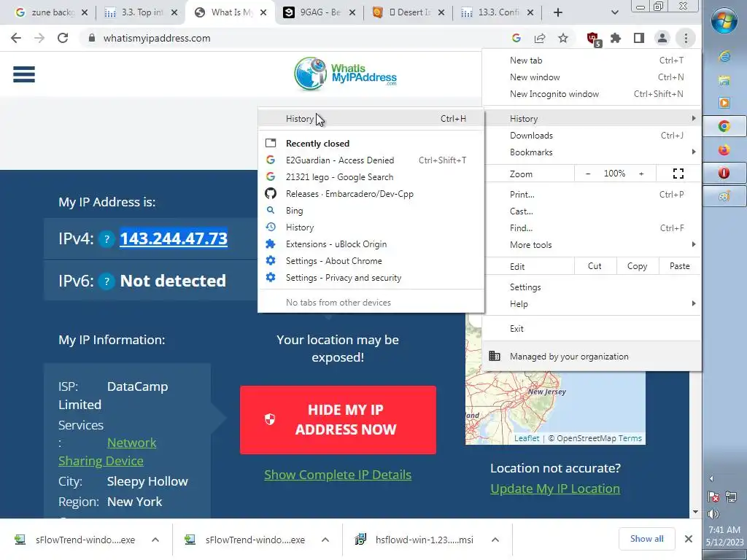
Task: Click the volume speaker tray icon
Action: (713, 514)
